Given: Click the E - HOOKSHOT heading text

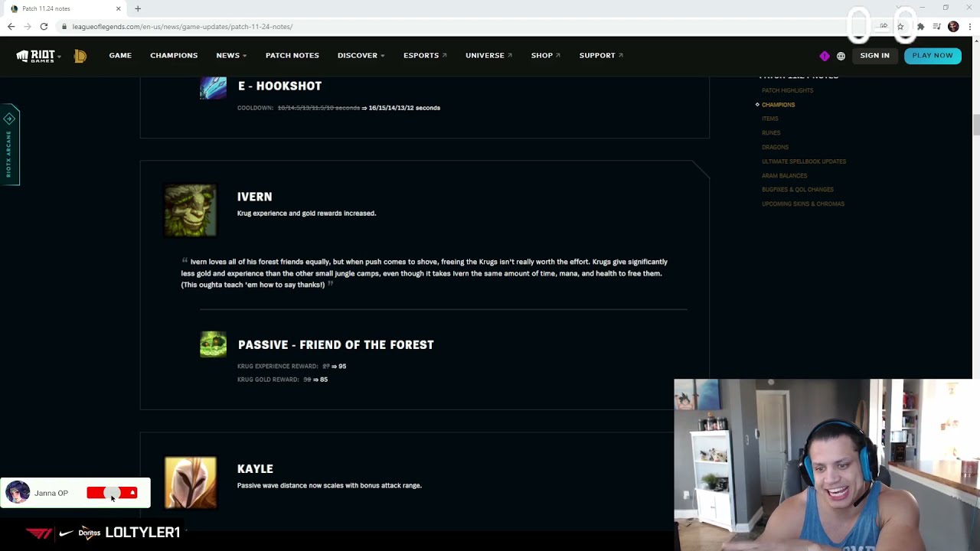Looking at the screenshot, I should point(279,86).
